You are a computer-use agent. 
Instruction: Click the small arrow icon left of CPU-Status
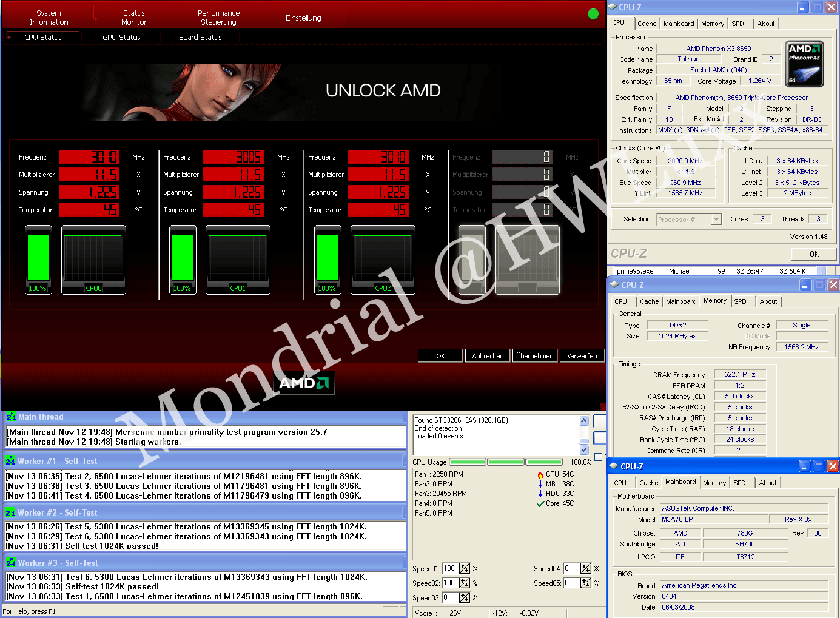pos(9,36)
